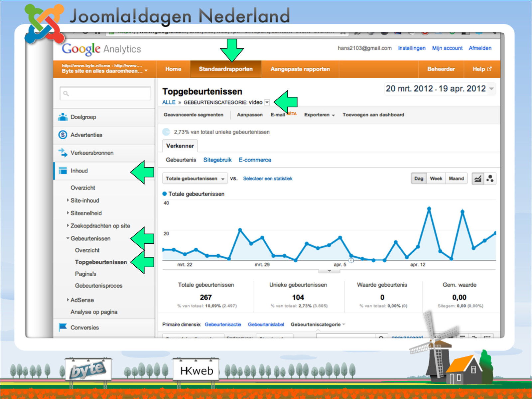Expand the AdSense tree item
Image resolution: width=532 pixels, height=399 pixels.
(x=68, y=300)
